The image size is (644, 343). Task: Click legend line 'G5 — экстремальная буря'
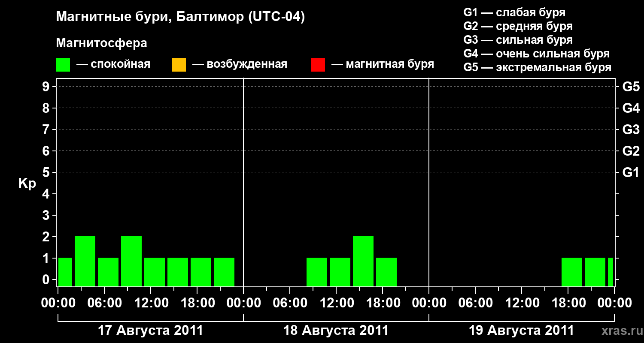tap(538, 67)
